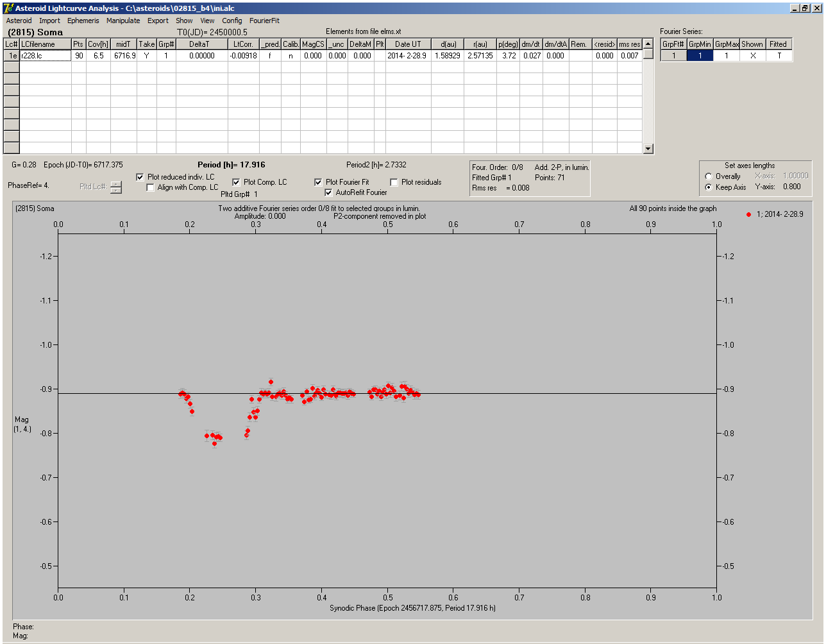Click the LtCorr. value -0.00918 cell
This screenshot has width=826, height=644.
click(244, 56)
